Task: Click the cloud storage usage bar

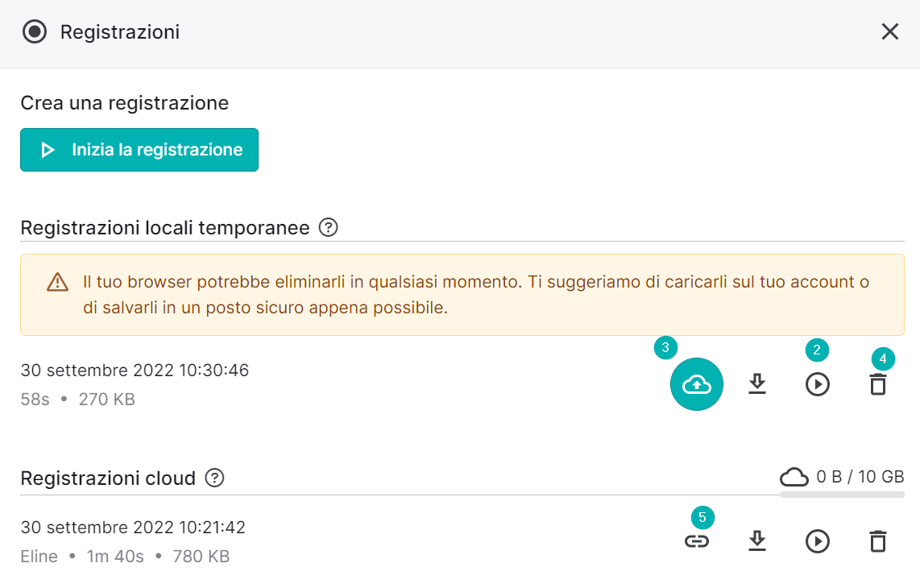Action: [x=842, y=495]
